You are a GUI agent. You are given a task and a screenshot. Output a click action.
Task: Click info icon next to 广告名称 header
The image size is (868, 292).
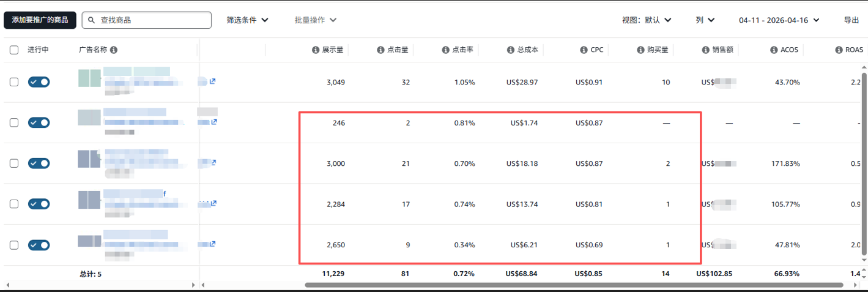[114, 50]
